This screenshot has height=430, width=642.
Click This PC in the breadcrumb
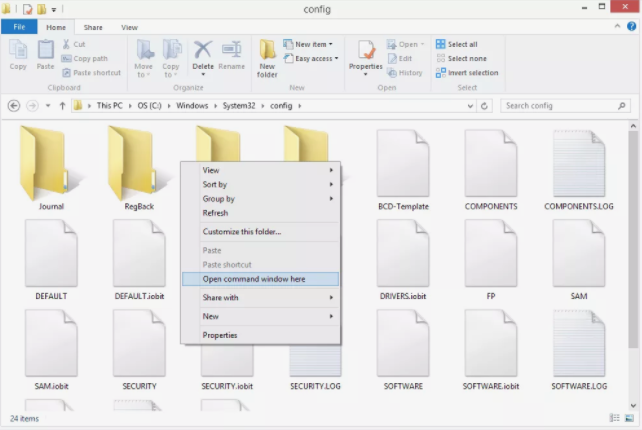pyautogui.click(x=110, y=106)
